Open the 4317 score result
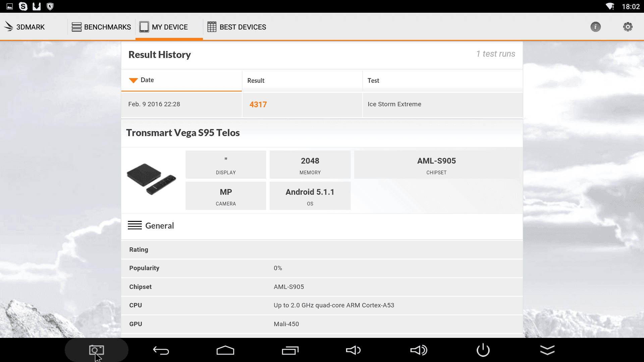 [x=258, y=105]
